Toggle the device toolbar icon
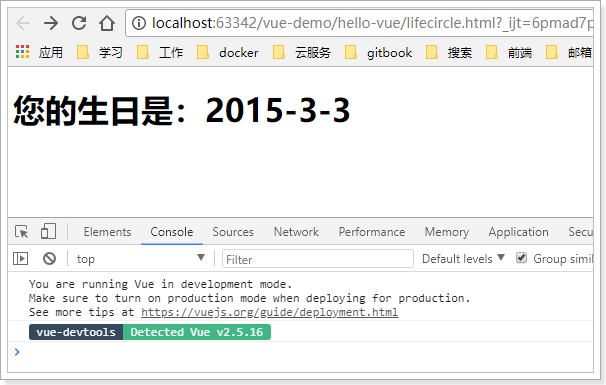The width and height of the screenshot is (606, 385). tap(48, 231)
